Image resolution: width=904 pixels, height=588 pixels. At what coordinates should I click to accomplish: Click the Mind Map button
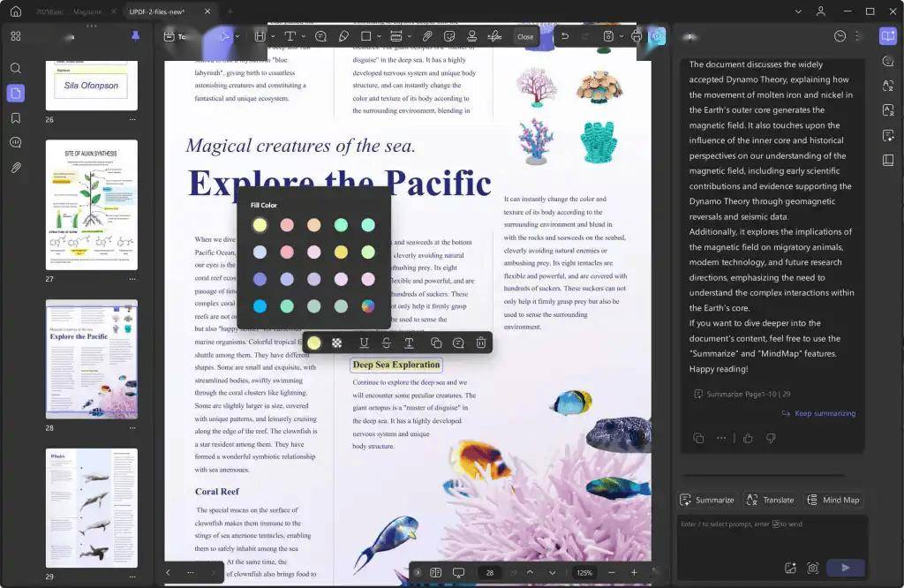pos(833,500)
